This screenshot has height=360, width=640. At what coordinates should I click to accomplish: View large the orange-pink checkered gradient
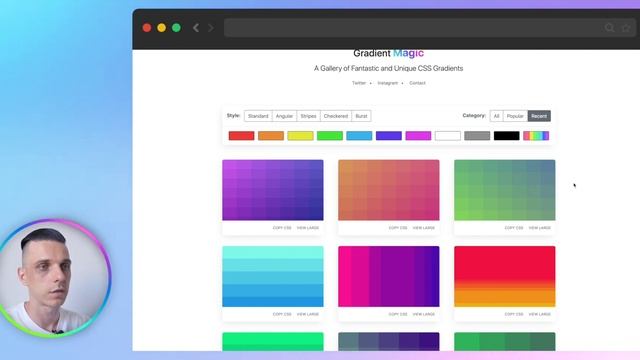(424, 228)
